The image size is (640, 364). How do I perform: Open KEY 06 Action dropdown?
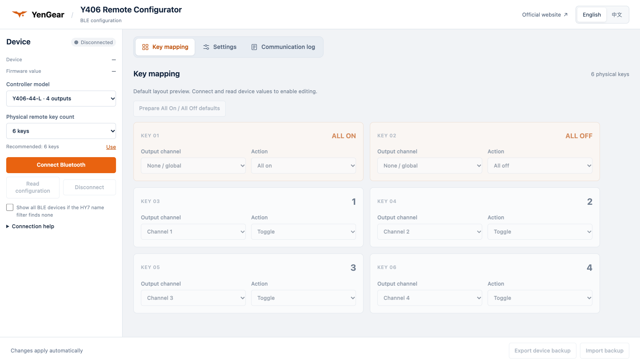[x=540, y=298]
